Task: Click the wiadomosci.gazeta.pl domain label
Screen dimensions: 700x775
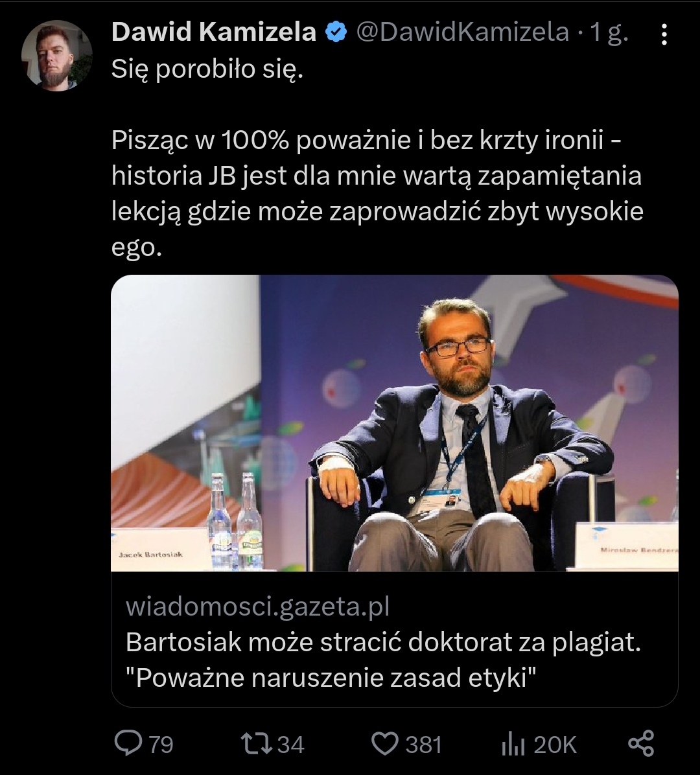Action: click(x=258, y=607)
